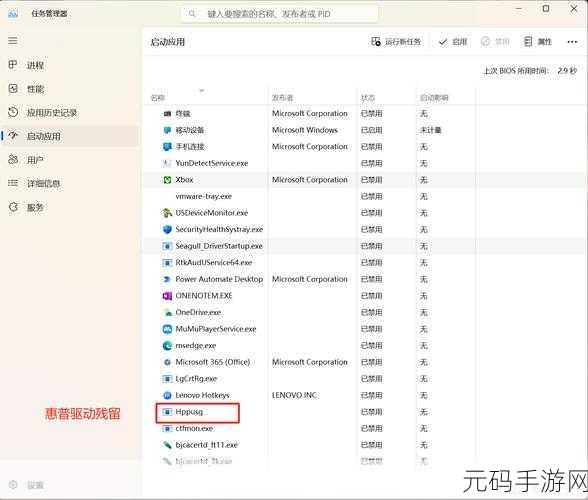Screen dimensions: 588x500
Task: Click the RtkAudUService64.exe icon
Action: (x=167, y=263)
